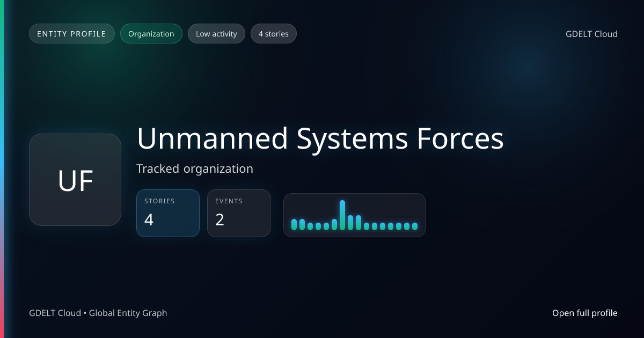Click the Unmanned Systems Forces title
The height and width of the screenshot is (338, 644).
coord(320,138)
